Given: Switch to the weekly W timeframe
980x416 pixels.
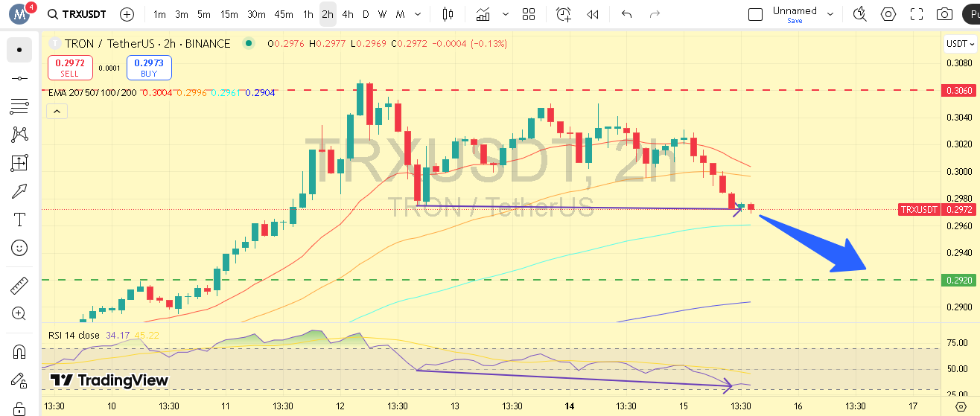Looking at the screenshot, I should 382,14.
